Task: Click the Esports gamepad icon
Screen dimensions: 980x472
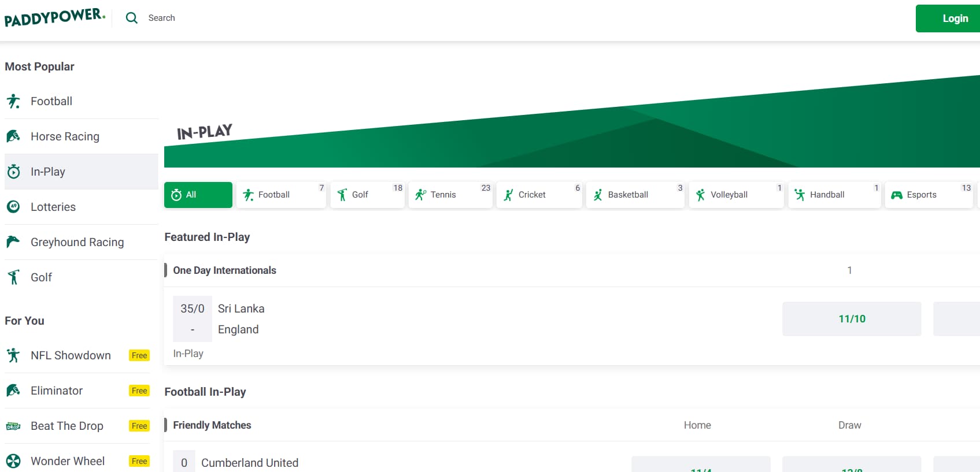Action: (897, 195)
